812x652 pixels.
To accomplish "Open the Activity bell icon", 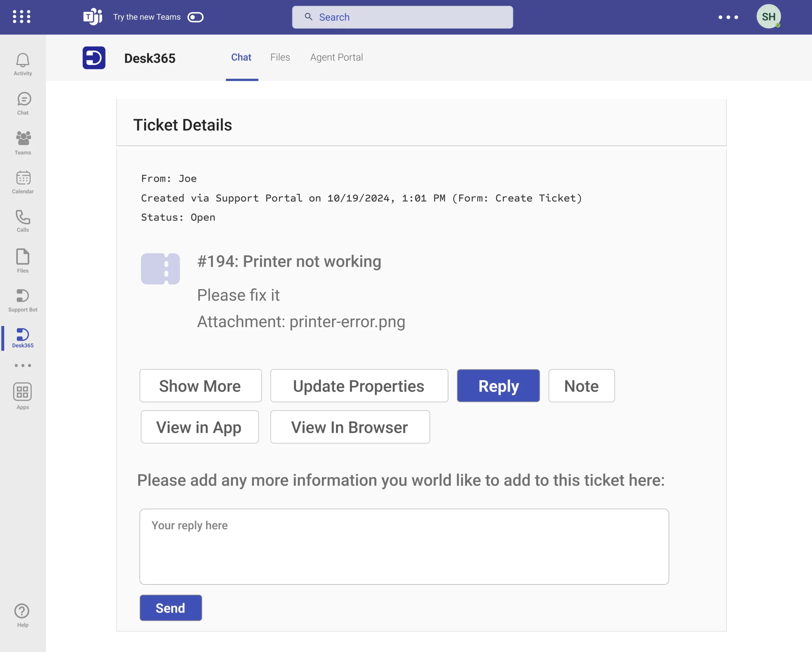I will [23, 64].
